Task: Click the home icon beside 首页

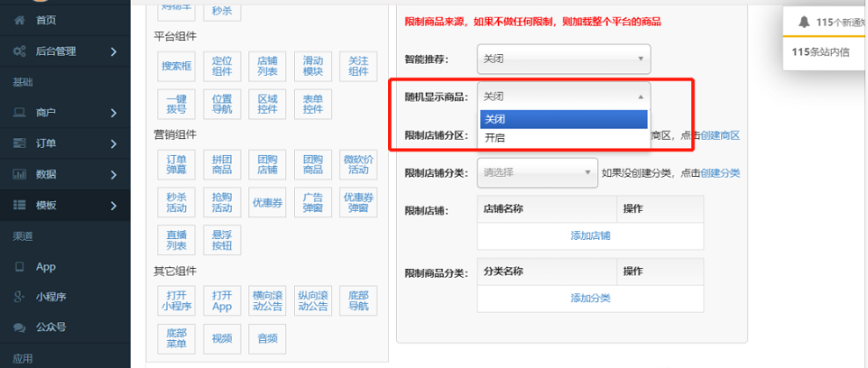Action: [x=19, y=20]
